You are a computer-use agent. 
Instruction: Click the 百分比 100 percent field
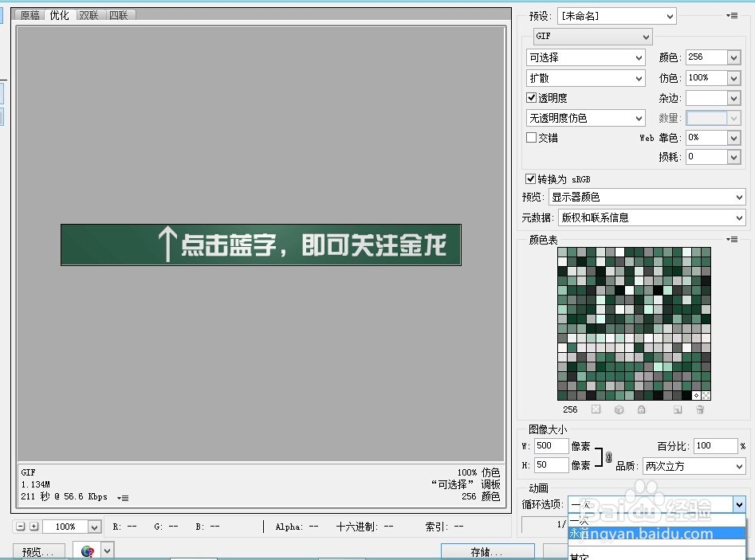[715, 445]
